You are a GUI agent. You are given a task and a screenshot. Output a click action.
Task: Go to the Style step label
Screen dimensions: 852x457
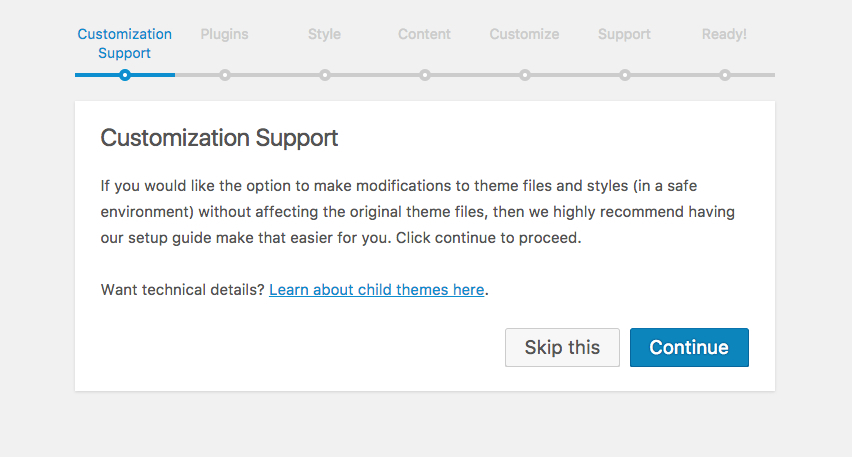pyautogui.click(x=324, y=34)
